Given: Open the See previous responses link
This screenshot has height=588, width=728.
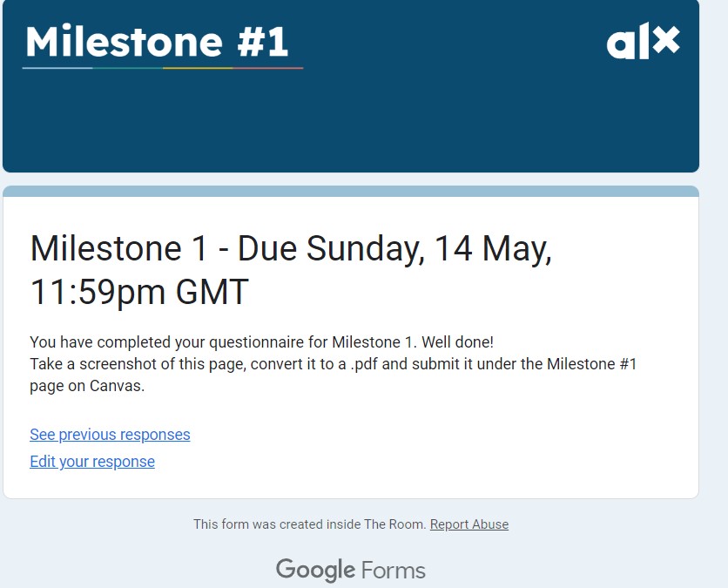Looking at the screenshot, I should pyautogui.click(x=110, y=435).
